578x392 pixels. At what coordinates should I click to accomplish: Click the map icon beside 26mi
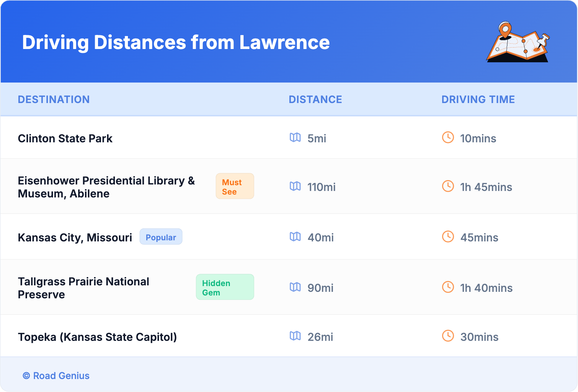click(x=295, y=336)
